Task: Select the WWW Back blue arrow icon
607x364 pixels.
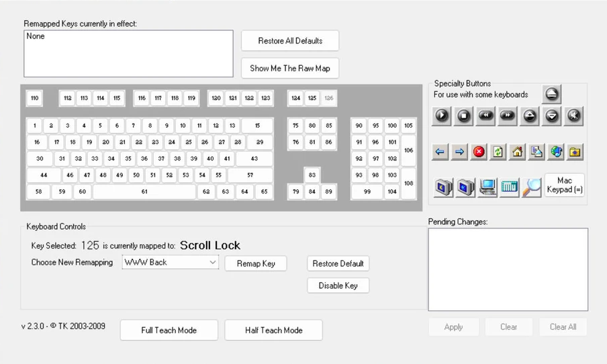Action: coord(440,152)
